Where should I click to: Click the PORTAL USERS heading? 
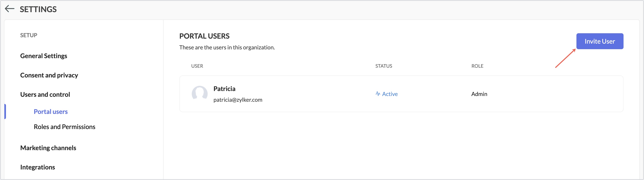(x=204, y=36)
